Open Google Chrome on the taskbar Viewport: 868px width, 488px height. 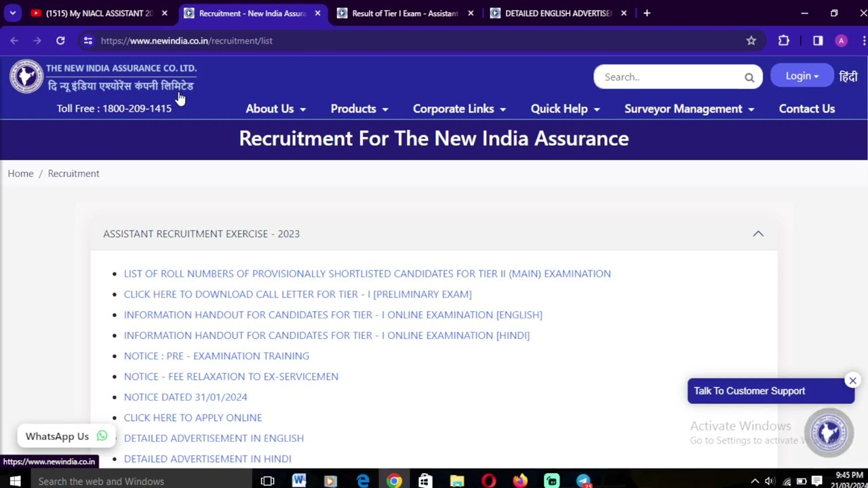(x=394, y=481)
